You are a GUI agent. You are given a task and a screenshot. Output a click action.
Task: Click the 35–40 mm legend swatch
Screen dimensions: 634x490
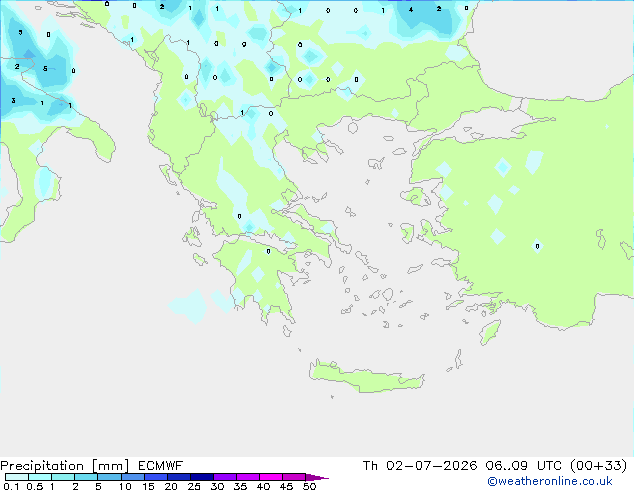248,477
